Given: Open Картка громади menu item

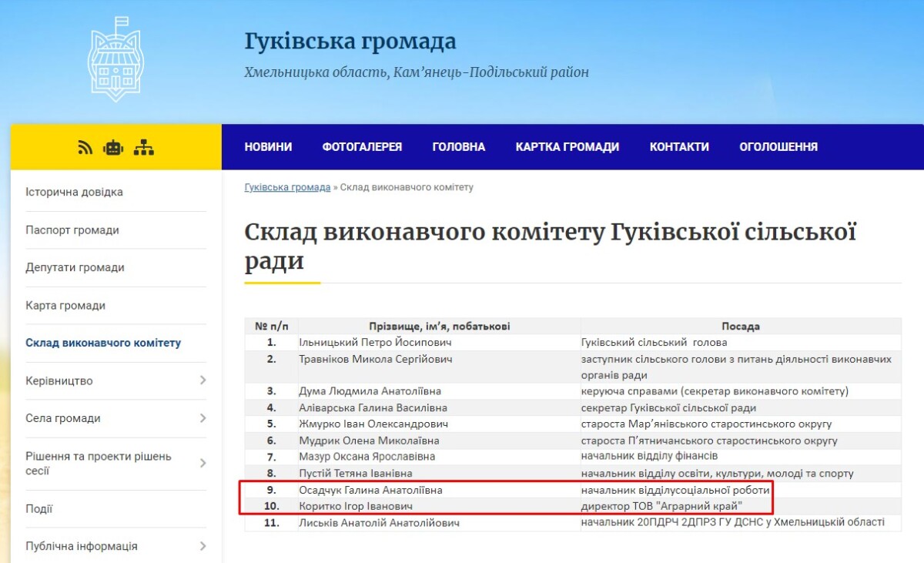Looking at the screenshot, I should 567,147.
